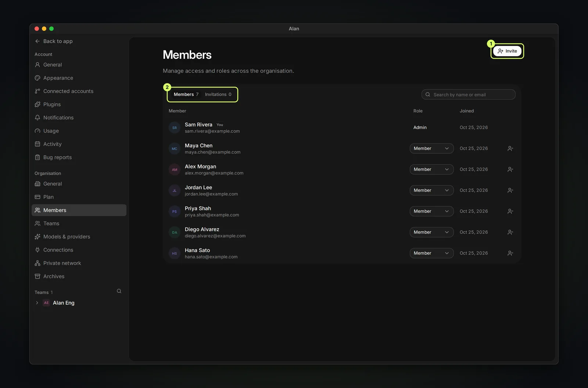
Task: Click remove-member icon for Diego Alvarez
Action: coord(510,232)
